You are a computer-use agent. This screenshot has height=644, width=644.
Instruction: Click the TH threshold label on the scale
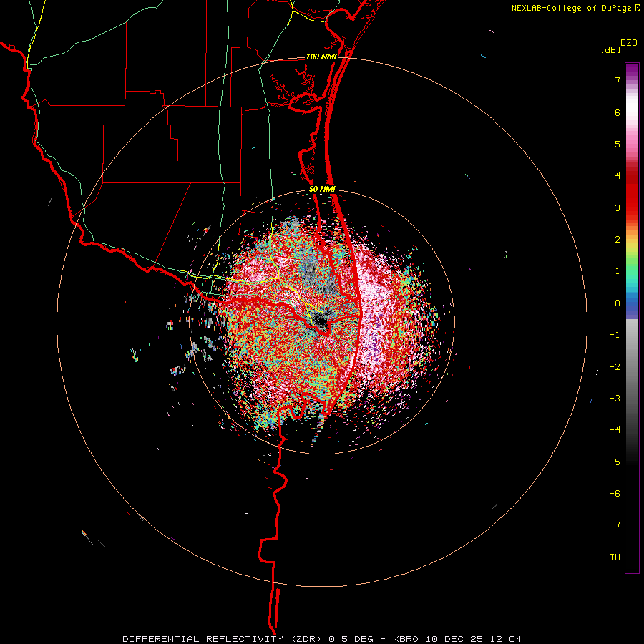pos(615,557)
